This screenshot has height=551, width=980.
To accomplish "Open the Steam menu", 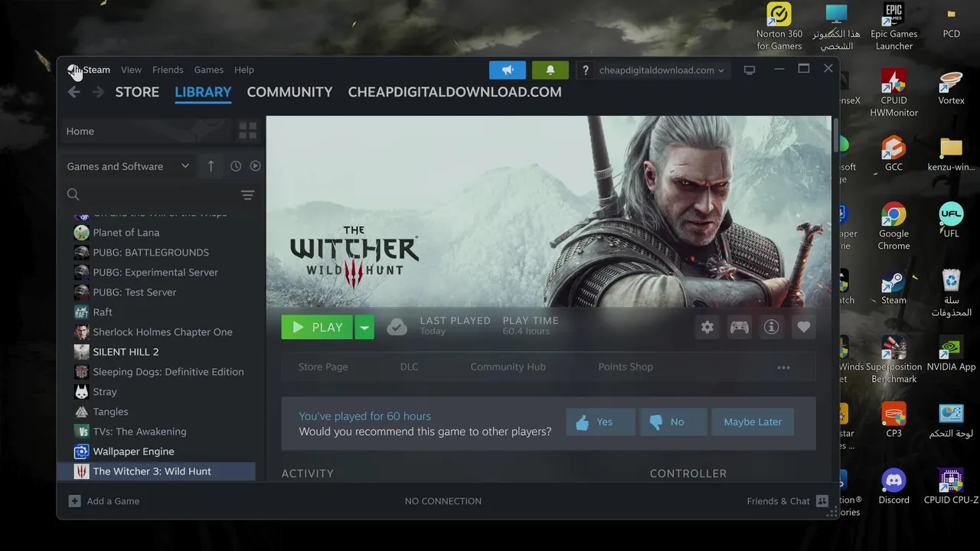I will (x=96, y=70).
